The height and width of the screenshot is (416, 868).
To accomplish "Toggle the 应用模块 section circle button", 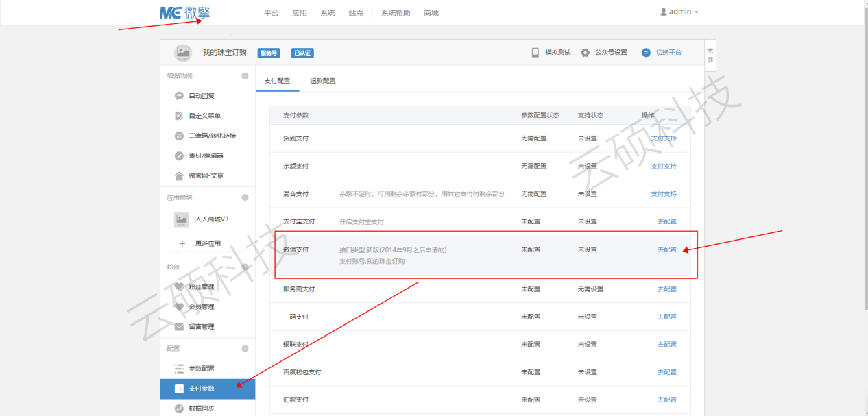I will (x=245, y=197).
